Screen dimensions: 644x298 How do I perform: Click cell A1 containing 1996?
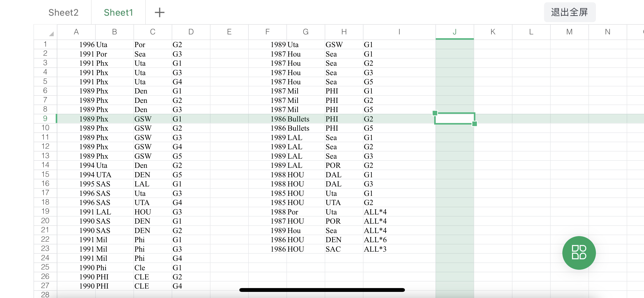[76, 45]
